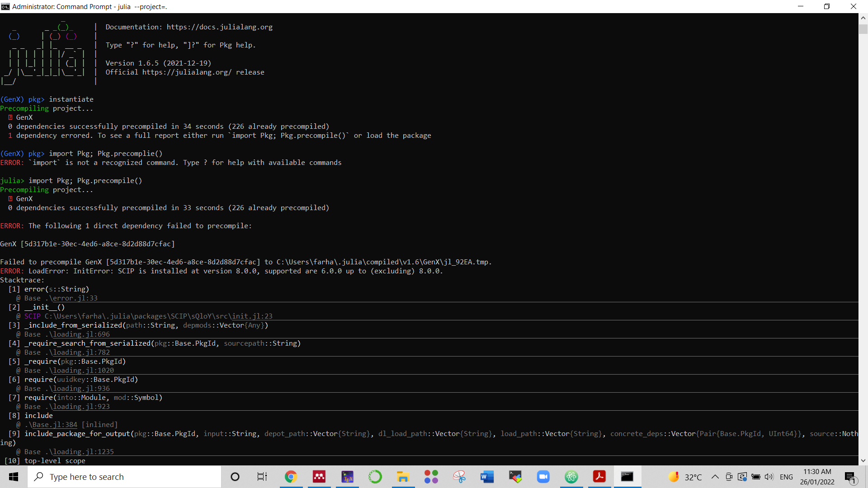
Task: Open Microsoft Word from the taskbar
Action: pyautogui.click(x=487, y=477)
